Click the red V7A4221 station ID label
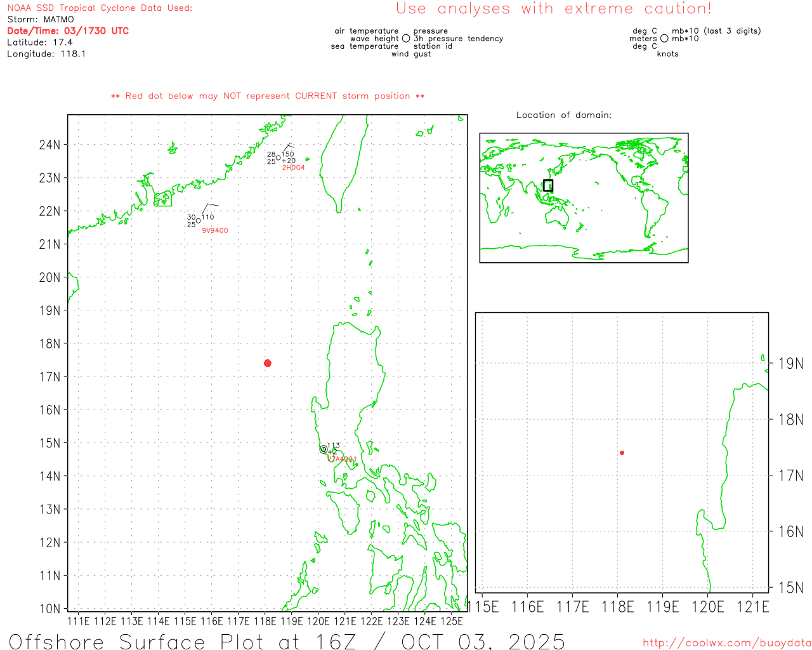 point(342,459)
